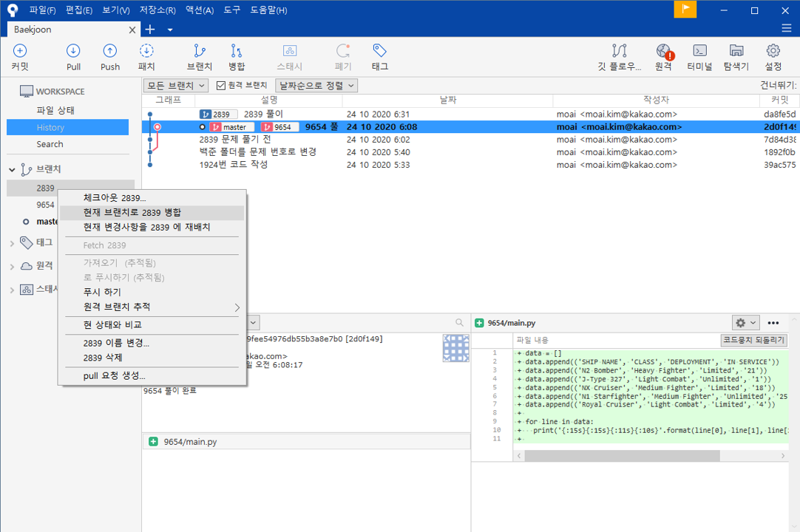The height and width of the screenshot is (532, 800).
Task: Open the 도구 menu
Action: 231,10
